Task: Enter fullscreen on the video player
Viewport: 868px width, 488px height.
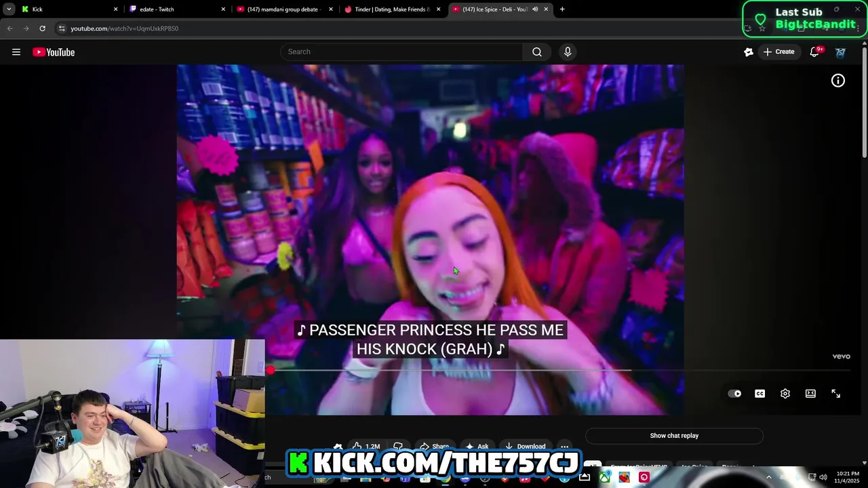Action: pyautogui.click(x=835, y=394)
